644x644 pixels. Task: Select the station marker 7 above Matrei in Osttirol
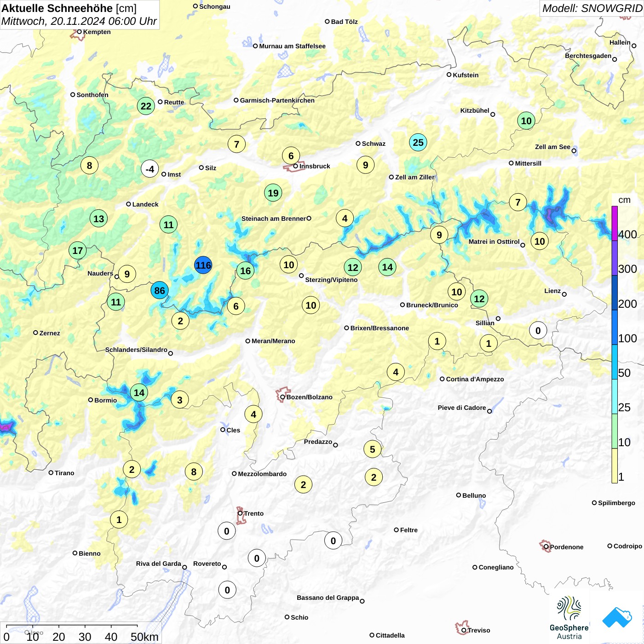(518, 202)
